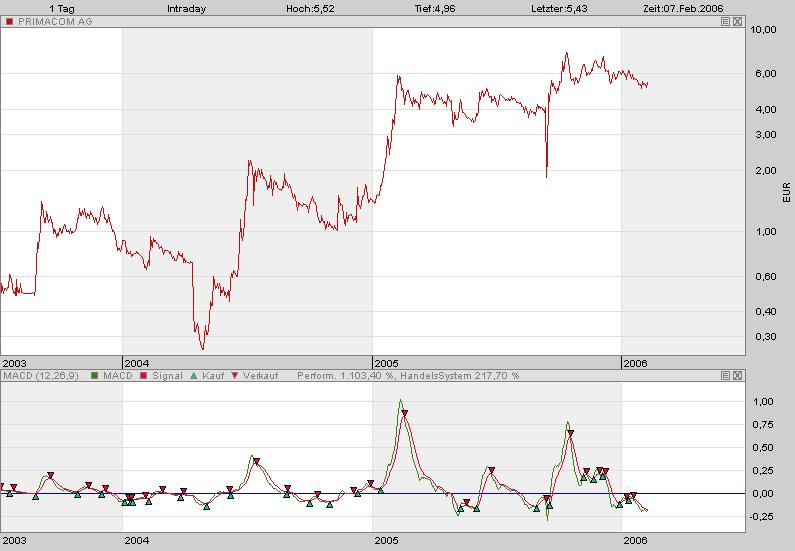795x551 pixels.
Task: Click 2005 on the price chart time axis
Action: click(386, 363)
